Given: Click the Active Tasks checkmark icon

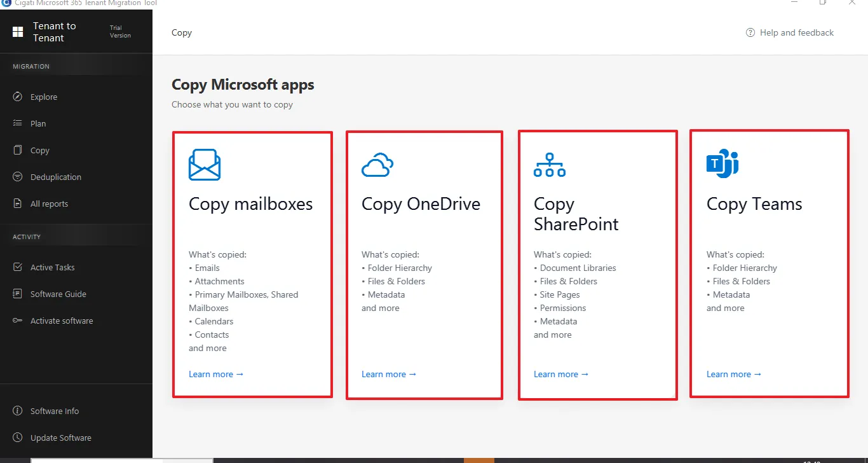Looking at the screenshot, I should pyautogui.click(x=18, y=267).
